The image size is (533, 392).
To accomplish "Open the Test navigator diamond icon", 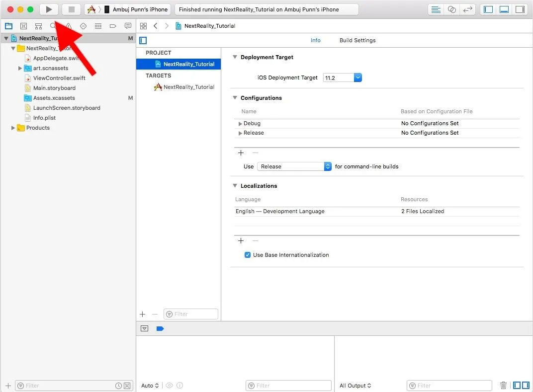I will tap(83, 26).
